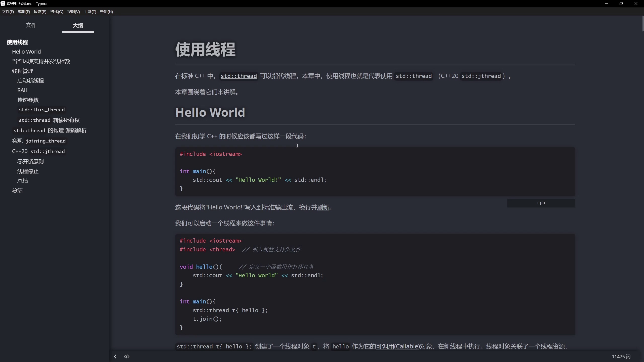Viewport: 644px width, 362px height.
Task: Go to std::thread 的构造-源码解析 outline entry
Action: tap(50, 130)
